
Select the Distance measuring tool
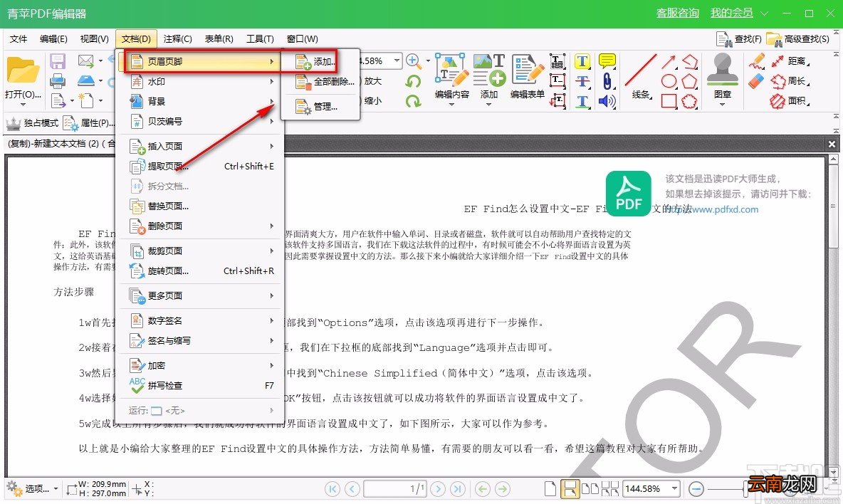pyautogui.click(x=790, y=61)
